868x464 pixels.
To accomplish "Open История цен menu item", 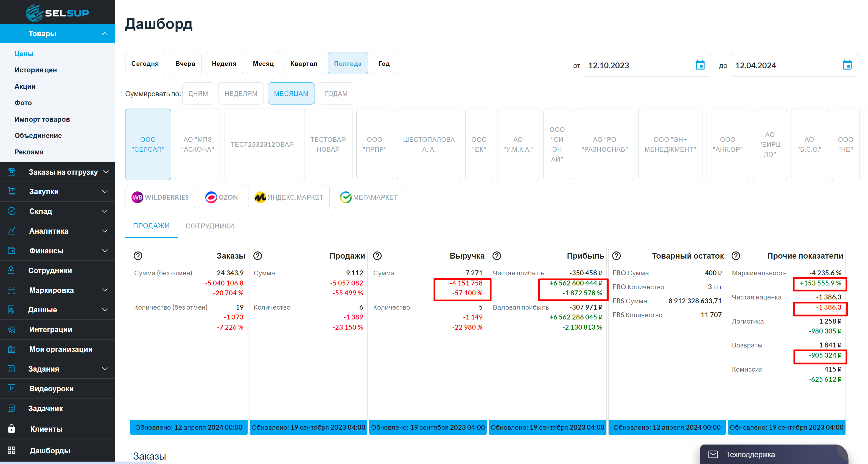I will coord(36,70).
